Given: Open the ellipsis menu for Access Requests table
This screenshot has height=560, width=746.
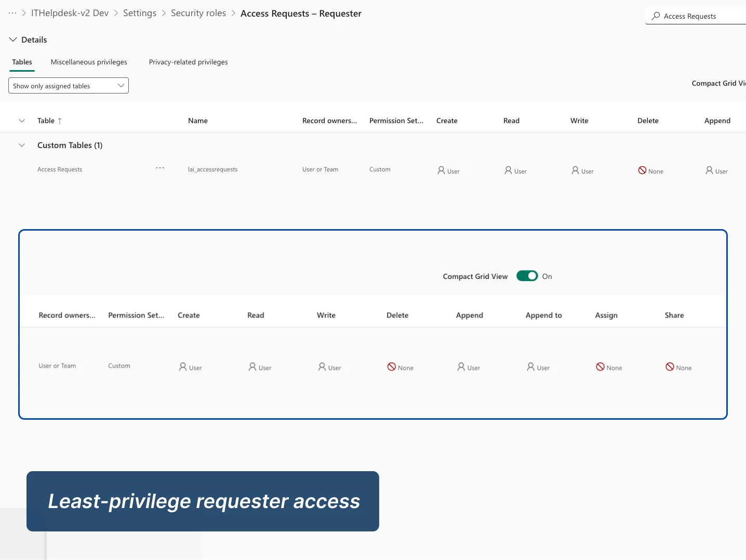Looking at the screenshot, I should (x=159, y=168).
